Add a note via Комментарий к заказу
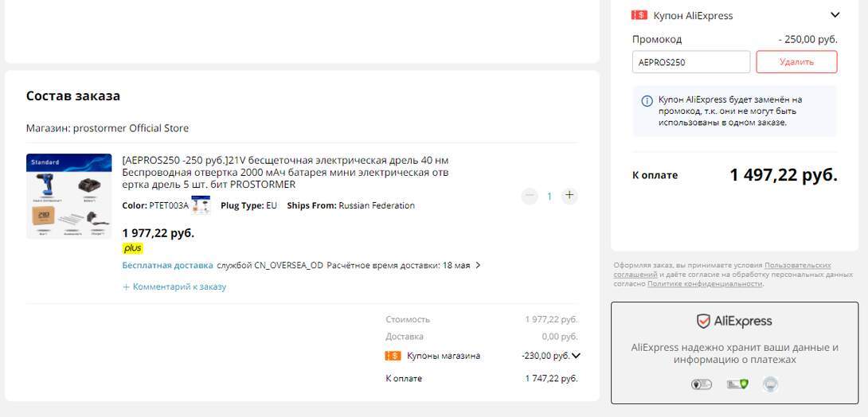Viewport: 868px width, 417px height. point(174,286)
